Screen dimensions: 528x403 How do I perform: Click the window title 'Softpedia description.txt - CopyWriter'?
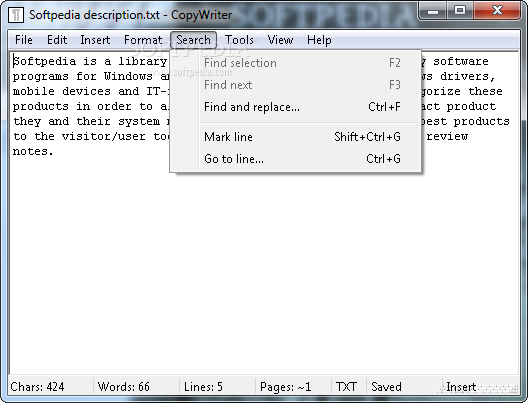(130, 15)
